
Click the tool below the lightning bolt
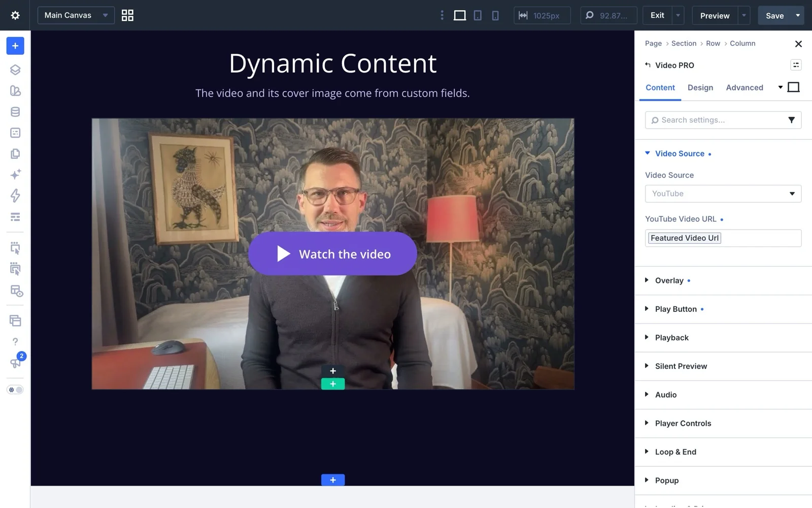tap(15, 217)
